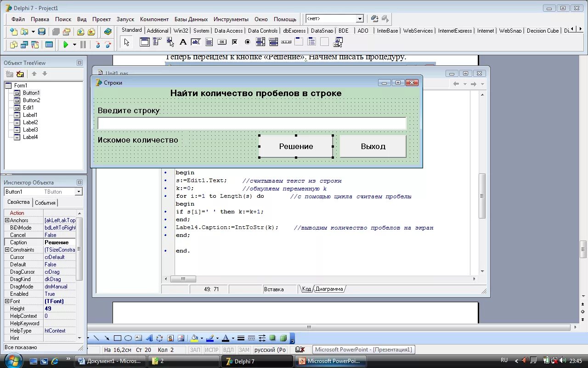Click the New Items icon in Delphi toolbar

click(14, 31)
